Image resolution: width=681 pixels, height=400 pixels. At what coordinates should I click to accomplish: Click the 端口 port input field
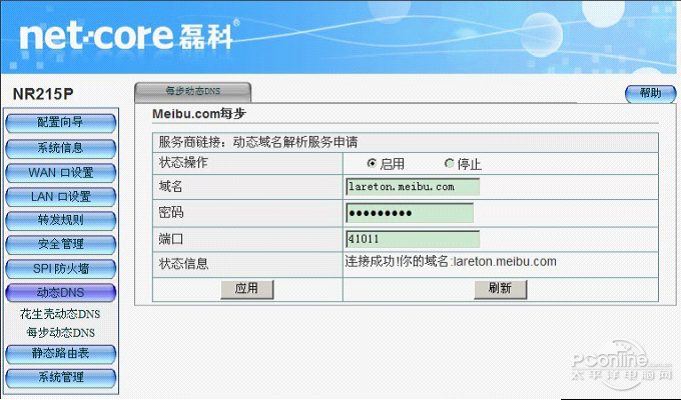412,239
